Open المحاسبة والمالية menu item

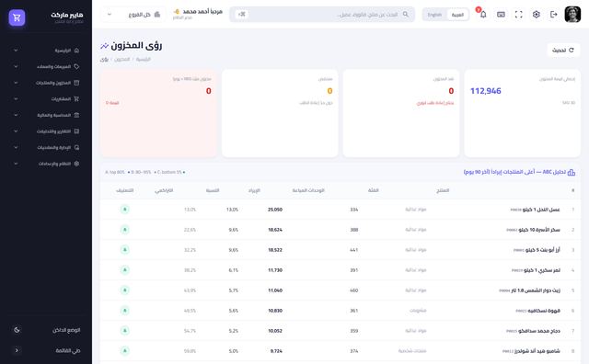[46, 115]
